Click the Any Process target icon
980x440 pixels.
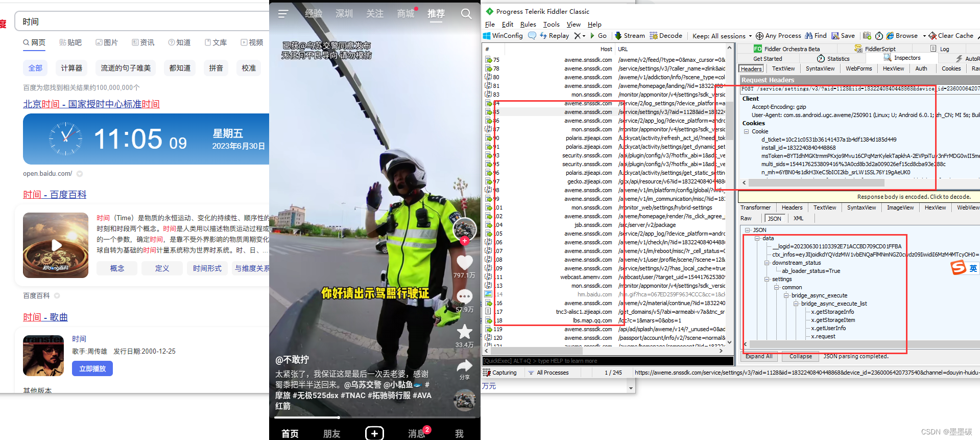[x=759, y=36]
